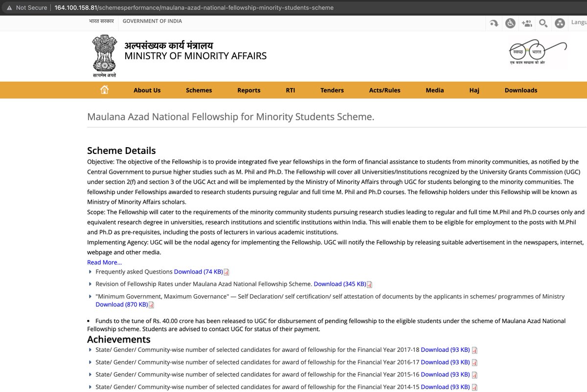This screenshot has width=587, height=392.
Task: Click the add people social icon
Action: coord(527,23)
